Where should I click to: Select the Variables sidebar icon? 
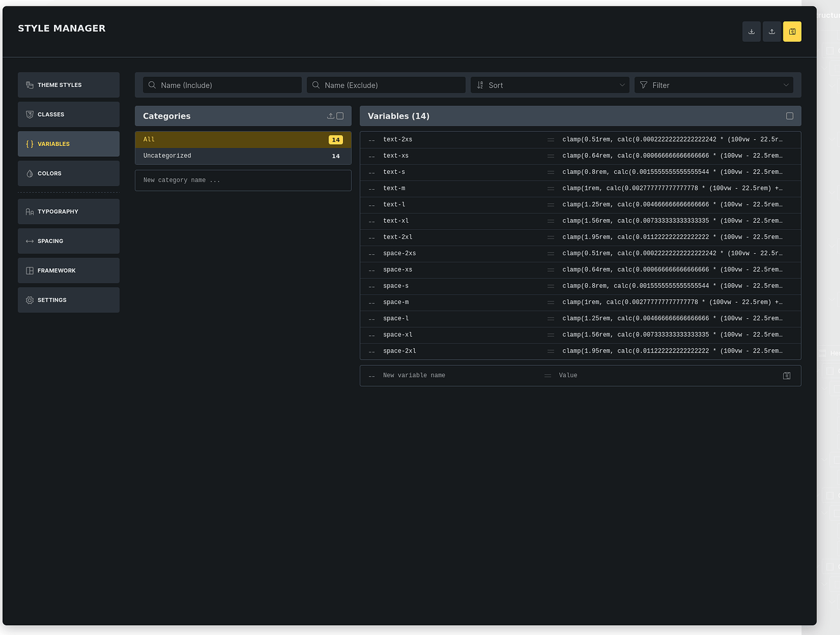(x=29, y=144)
